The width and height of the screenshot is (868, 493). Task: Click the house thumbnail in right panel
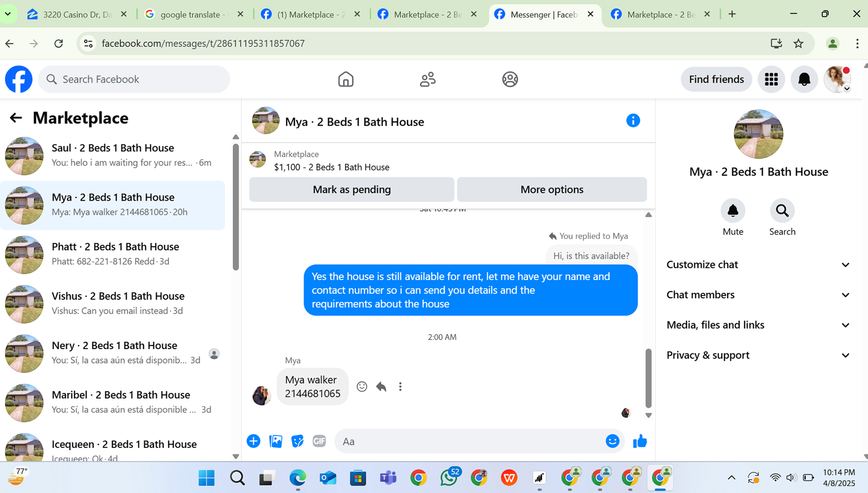tap(758, 134)
